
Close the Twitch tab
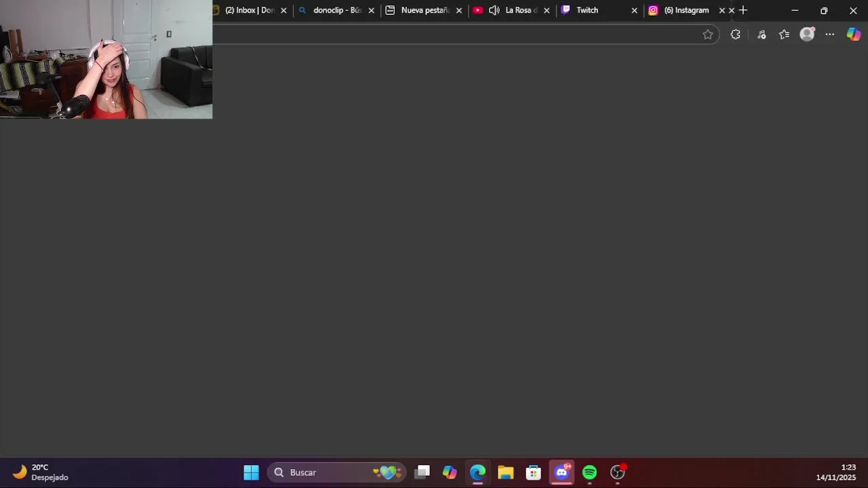tap(634, 10)
